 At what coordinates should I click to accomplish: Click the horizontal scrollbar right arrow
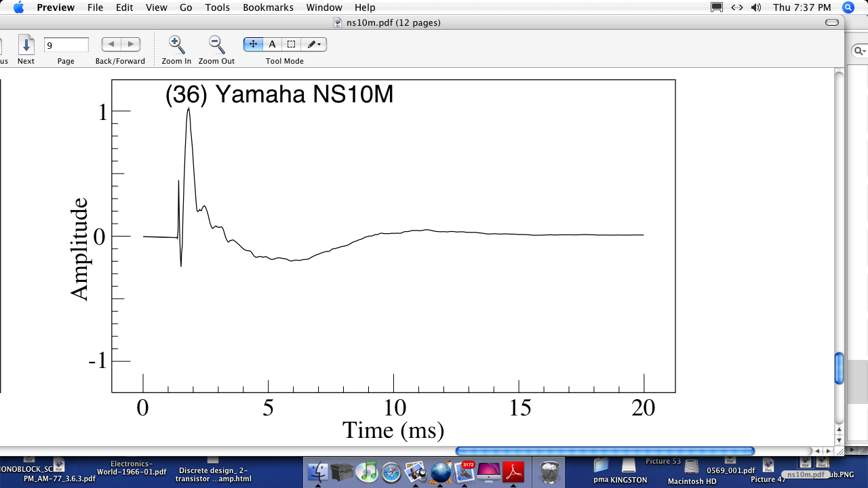tap(829, 451)
